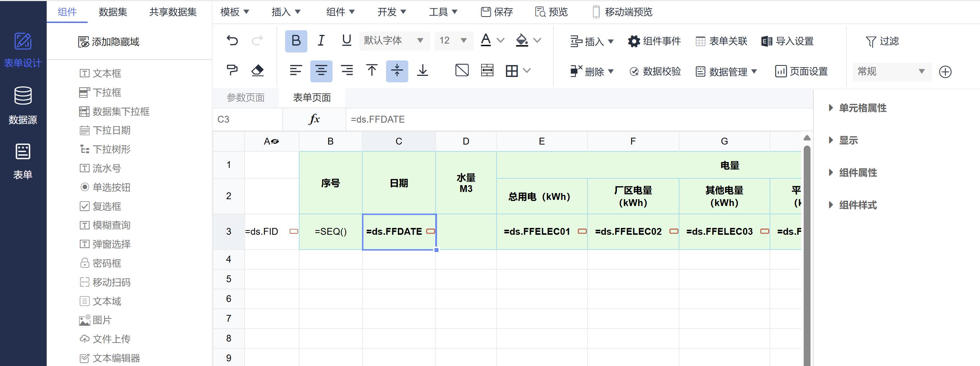Click the eraser clear-format icon
This screenshot has height=366, width=980.
[257, 70]
